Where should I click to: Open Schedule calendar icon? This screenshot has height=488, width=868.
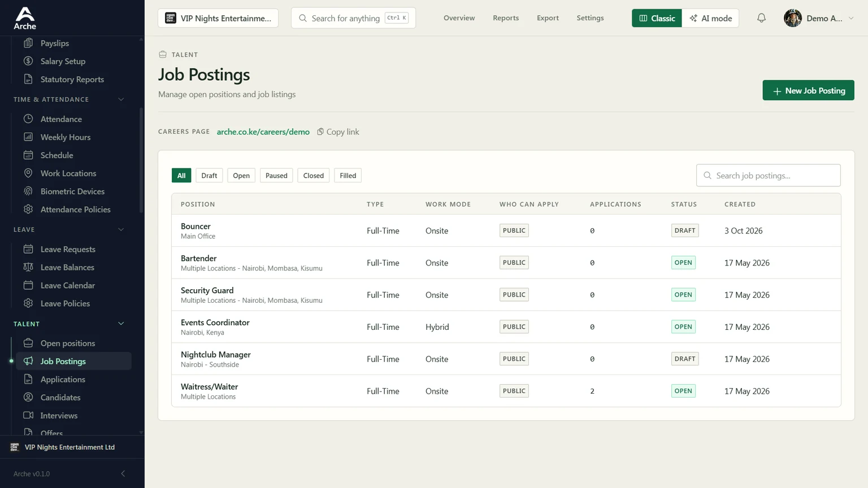(28, 155)
